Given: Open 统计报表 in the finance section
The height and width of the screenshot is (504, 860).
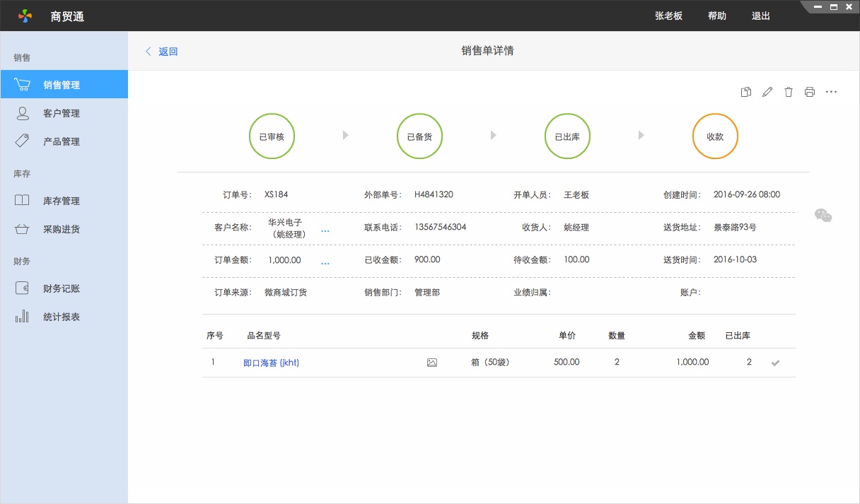Looking at the screenshot, I should tap(62, 317).
